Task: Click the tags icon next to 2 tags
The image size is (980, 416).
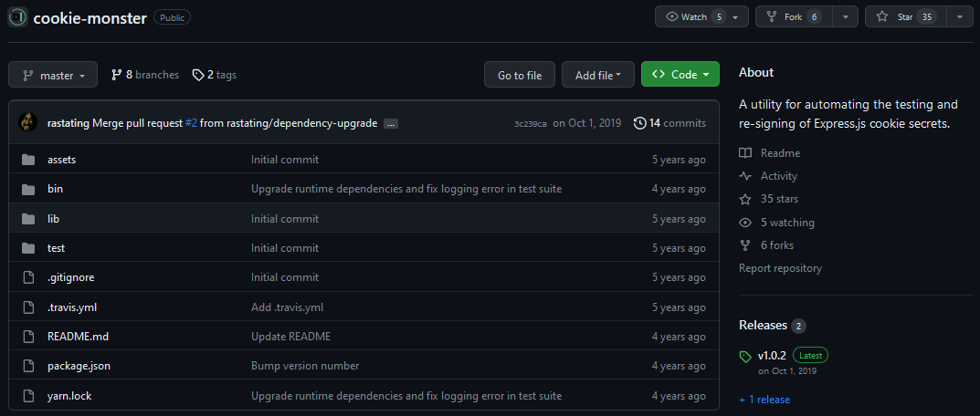Action: point(198,75)
